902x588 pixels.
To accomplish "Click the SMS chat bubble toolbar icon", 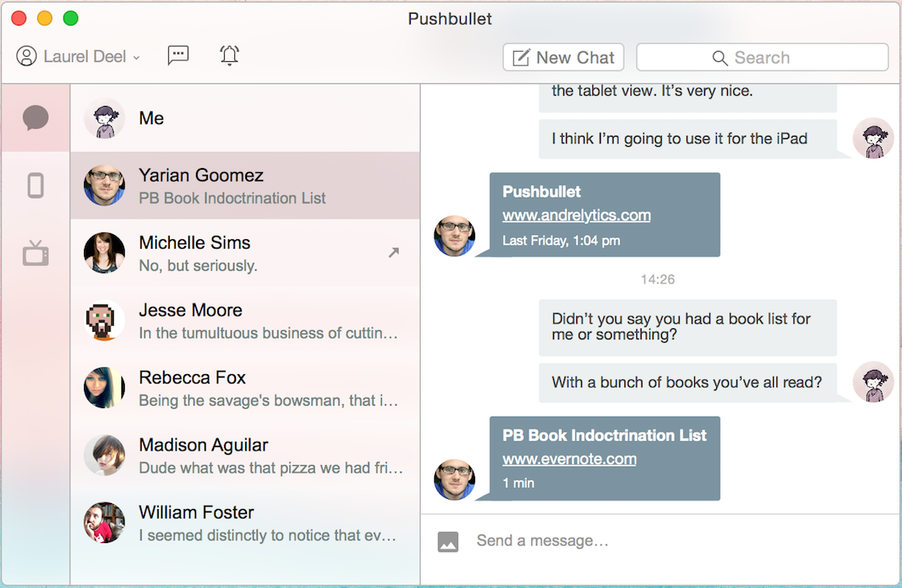I will [x=178, y=55].
